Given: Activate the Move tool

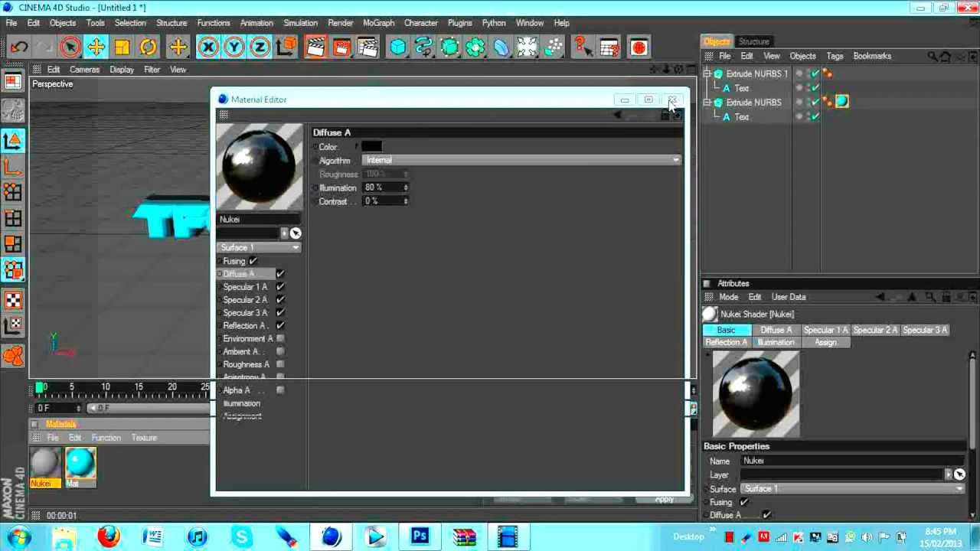Looking at the screenshot, I should (x=96, y=47).
